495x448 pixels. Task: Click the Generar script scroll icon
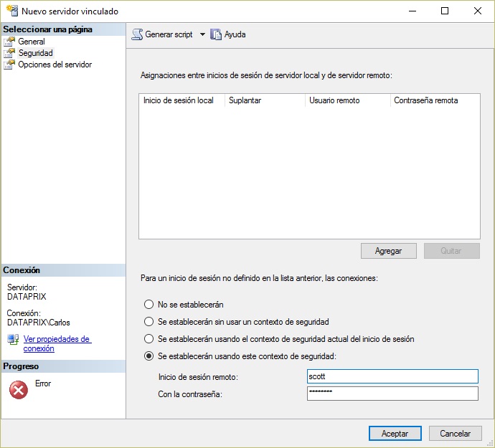coord(137,34)
